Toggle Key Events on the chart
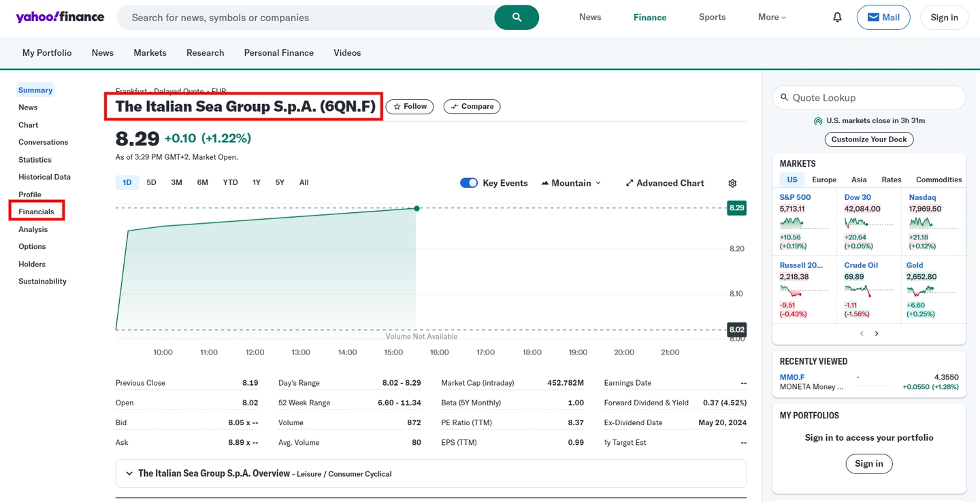The image size is (980, 502). tap(469, 182)
